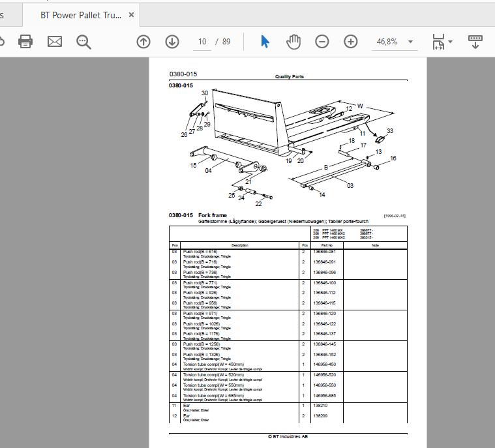Click callout number 30 in diagram

click(205, 93)
